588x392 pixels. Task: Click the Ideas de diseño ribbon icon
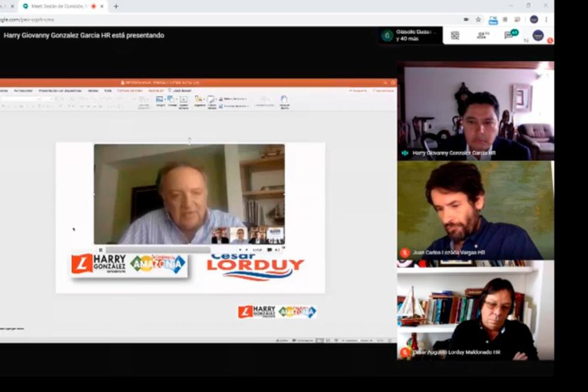point(284,102)
